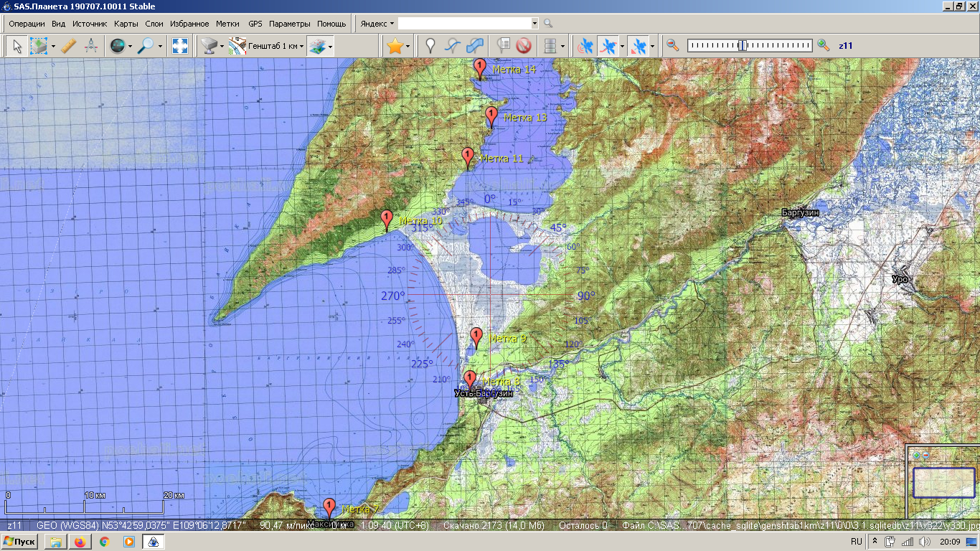Viewport: 980px width, 551px height.
Task: Expand the cache manager dropdown arrow
Action: click(563, 46)
